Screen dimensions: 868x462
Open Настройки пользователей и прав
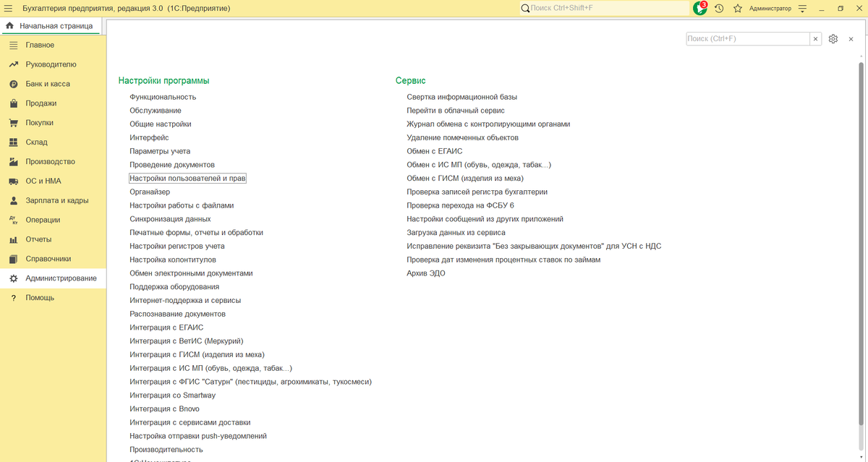point(187,178)
